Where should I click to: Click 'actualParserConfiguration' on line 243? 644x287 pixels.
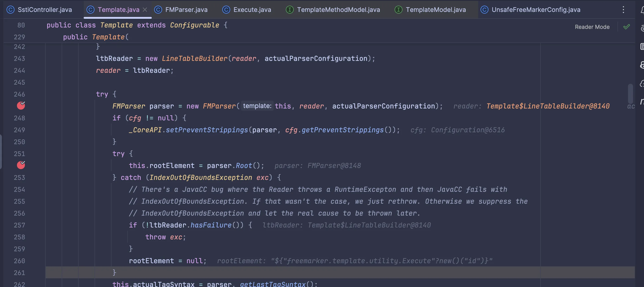point(316,59)
